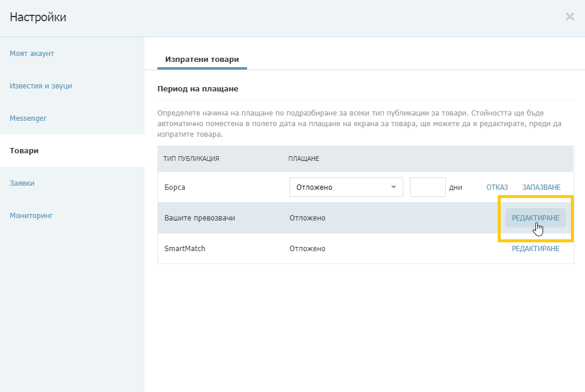Image resolution: width=585 pixels, height=392 pixels.
Task: Click the Отложено value in the Вашите превозвачи row
Action: tap(307, 218)
